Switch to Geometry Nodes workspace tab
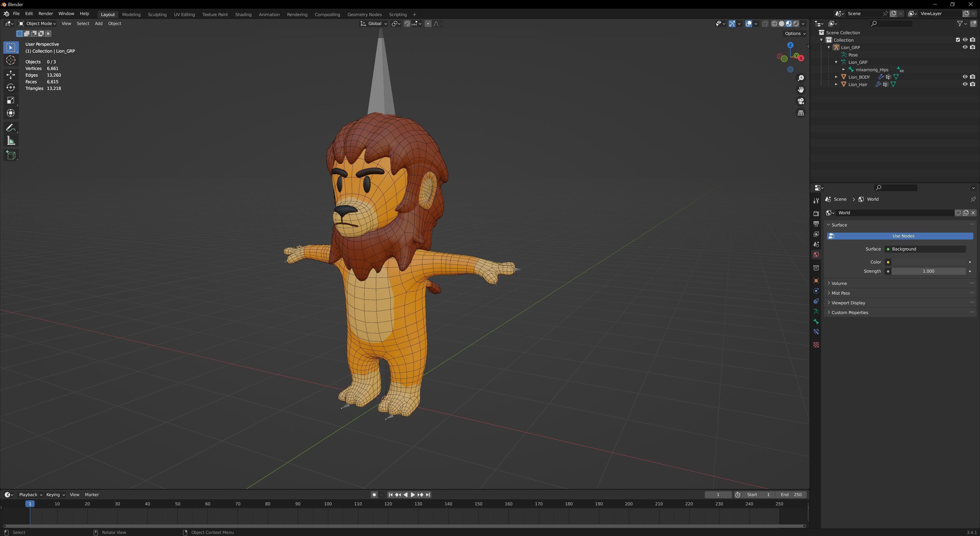 click(x=364, y=15)
